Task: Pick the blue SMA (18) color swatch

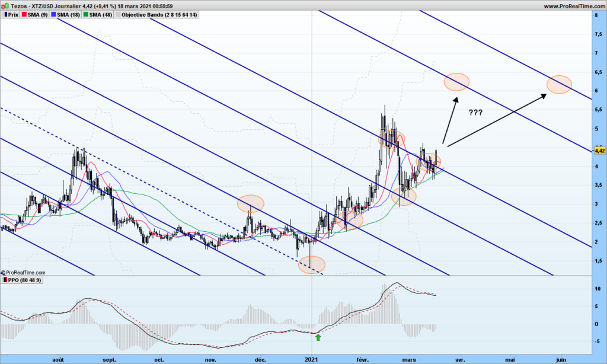Action: [x=53, y=15]
